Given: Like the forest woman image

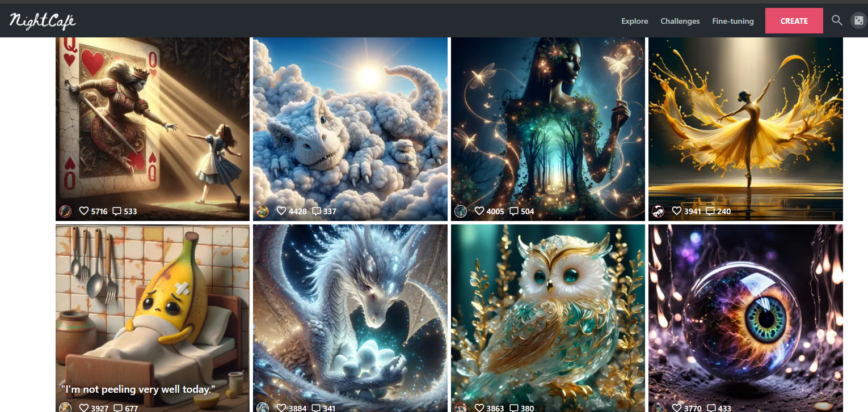Looking at the screenshot, I should pos(479,211).
